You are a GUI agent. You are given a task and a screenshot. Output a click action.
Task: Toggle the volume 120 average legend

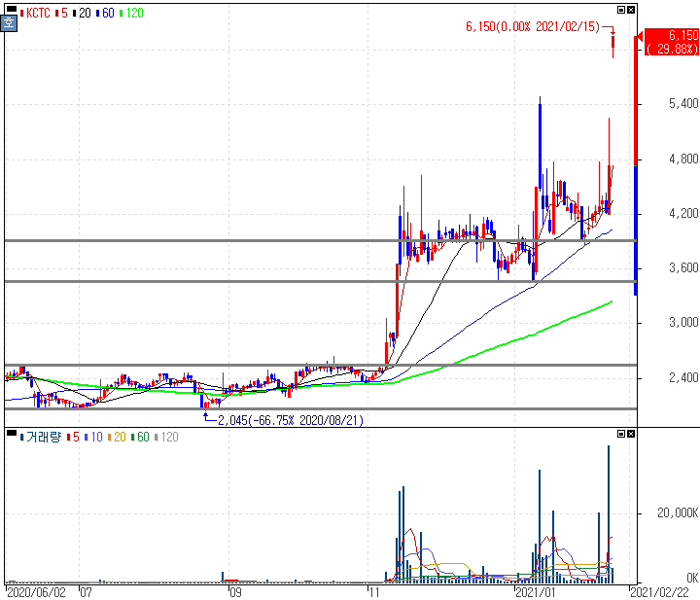pos(166,437)
